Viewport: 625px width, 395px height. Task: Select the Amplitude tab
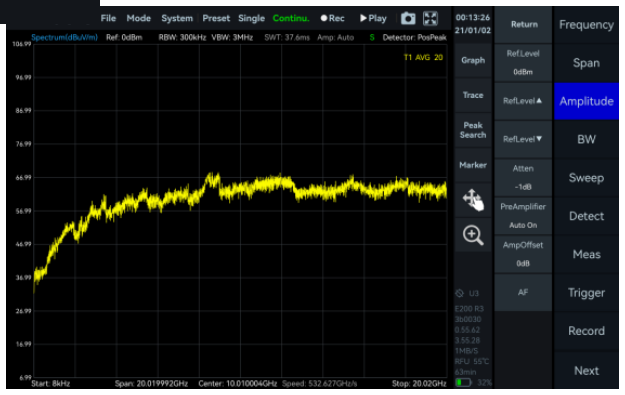(586, 101)
